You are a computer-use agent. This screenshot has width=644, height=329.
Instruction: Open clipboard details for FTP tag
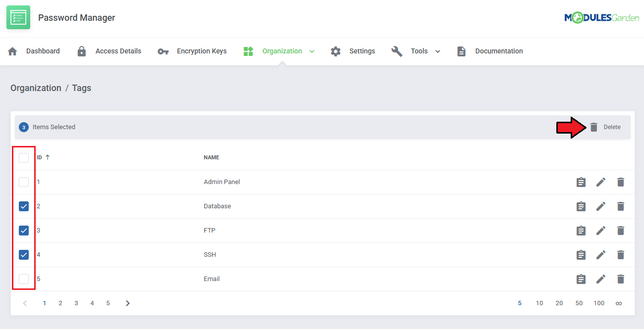(581, 231)
